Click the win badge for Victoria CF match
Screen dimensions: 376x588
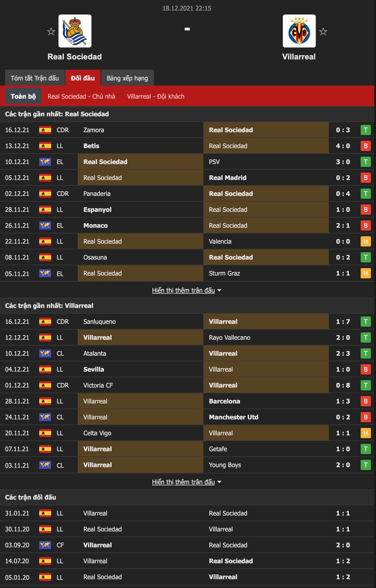click(x=366, y=385)
